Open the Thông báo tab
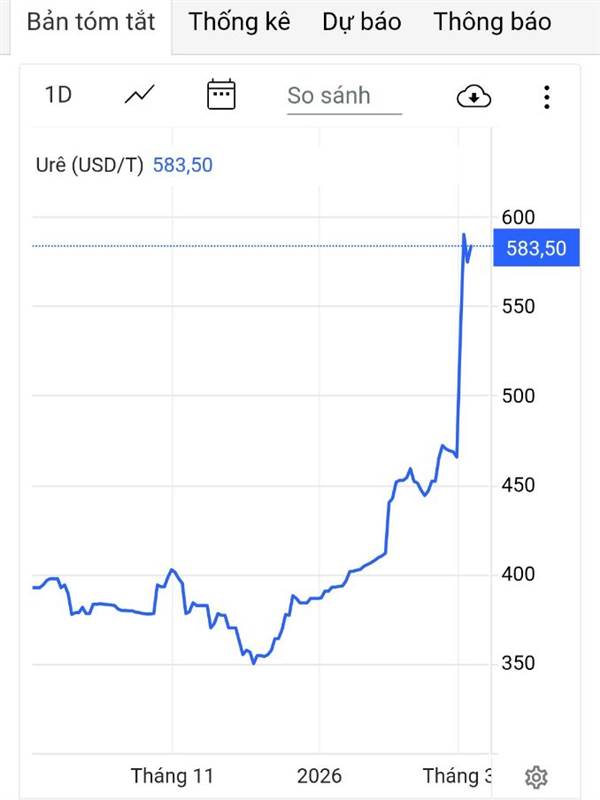Image resolution: width=600 pixels, height=800 pixels. tap(492, 22)
